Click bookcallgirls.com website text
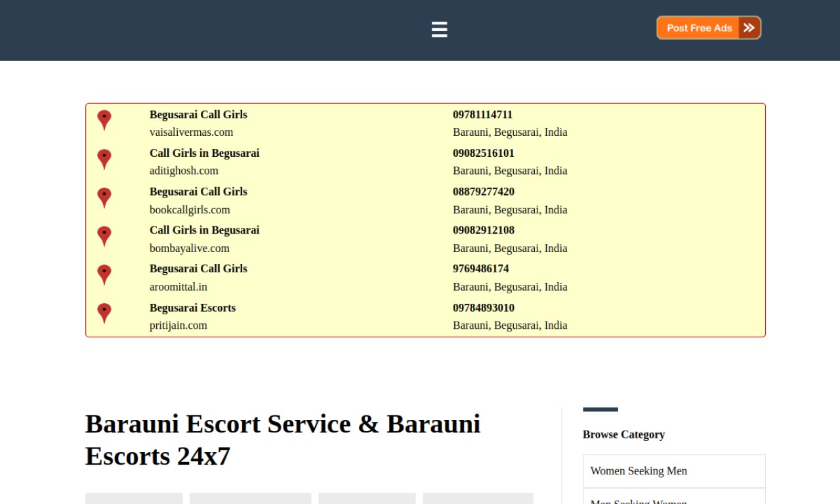This screenshot has width=840, height=504. [190, 210]
